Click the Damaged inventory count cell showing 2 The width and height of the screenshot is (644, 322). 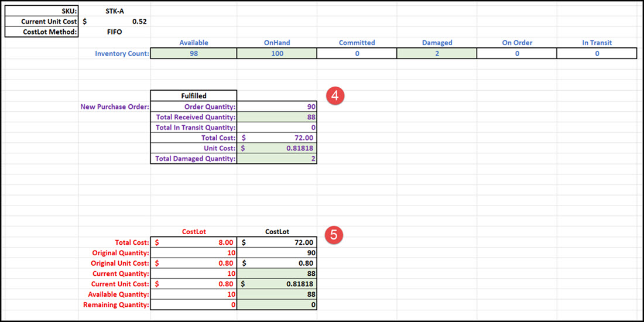click(x=436, y=53)
